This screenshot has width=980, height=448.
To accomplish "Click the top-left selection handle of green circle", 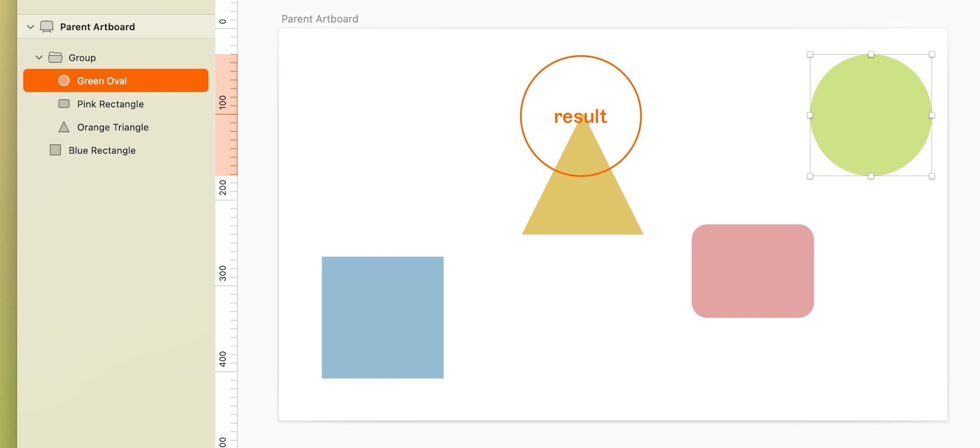I will pos(810,54).
